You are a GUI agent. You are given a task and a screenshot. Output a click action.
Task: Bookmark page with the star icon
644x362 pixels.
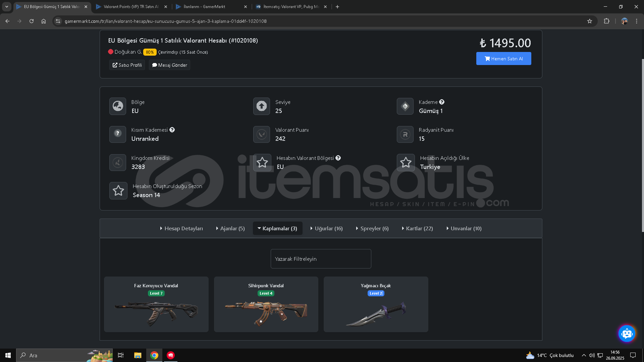[x=590, y=21]
